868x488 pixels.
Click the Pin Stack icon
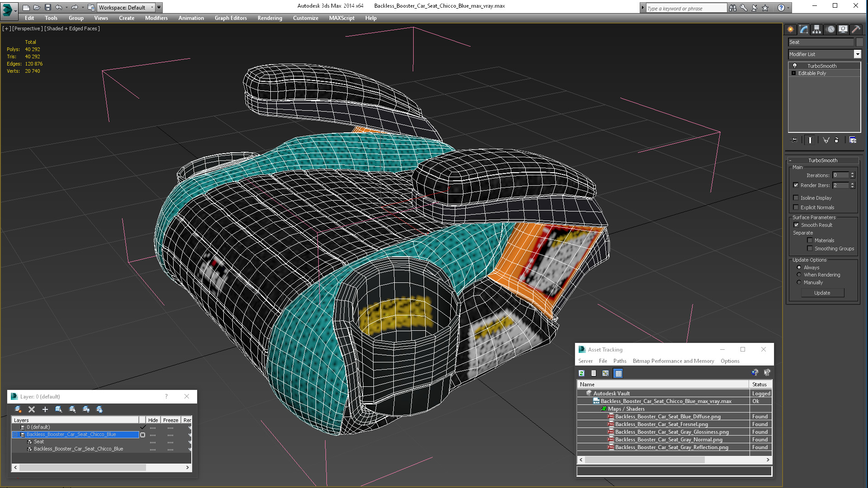click(x=794, y=140)
